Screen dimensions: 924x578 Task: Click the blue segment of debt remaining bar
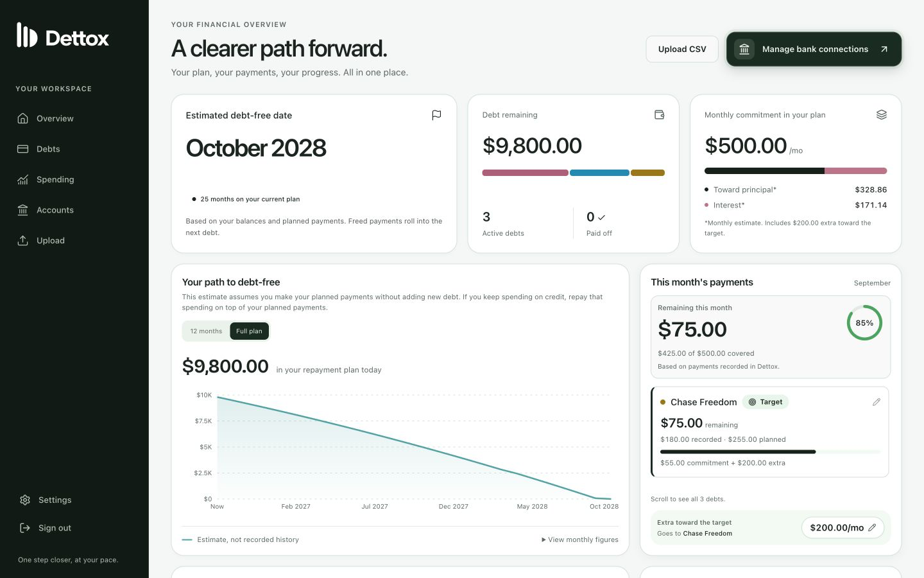[x=599, y=173]
